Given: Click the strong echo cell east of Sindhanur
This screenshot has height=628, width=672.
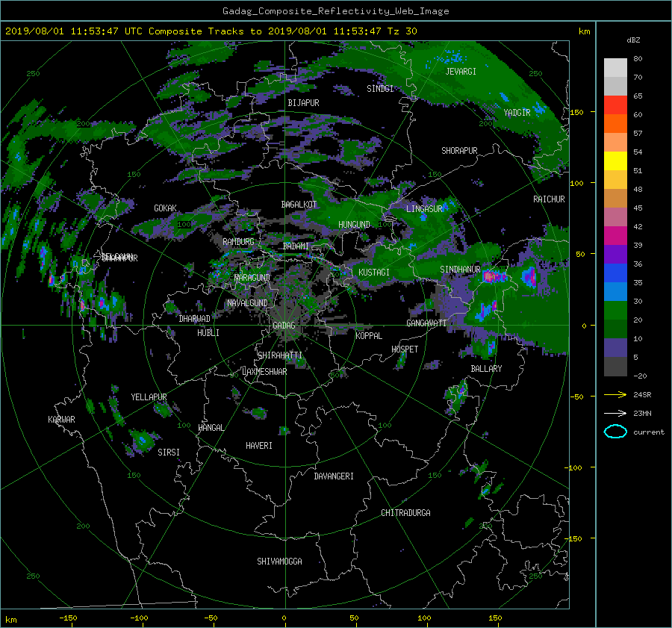Looking at the screenshot, I should 494,276.
